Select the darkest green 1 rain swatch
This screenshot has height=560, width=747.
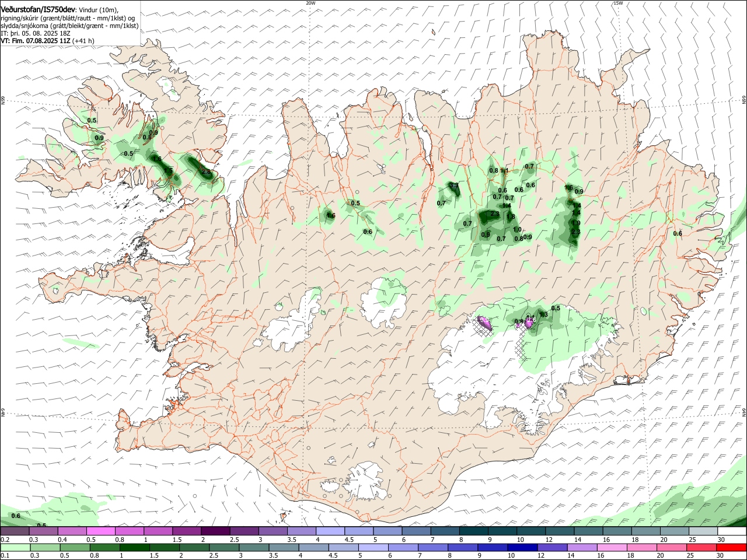pos(134,547)
